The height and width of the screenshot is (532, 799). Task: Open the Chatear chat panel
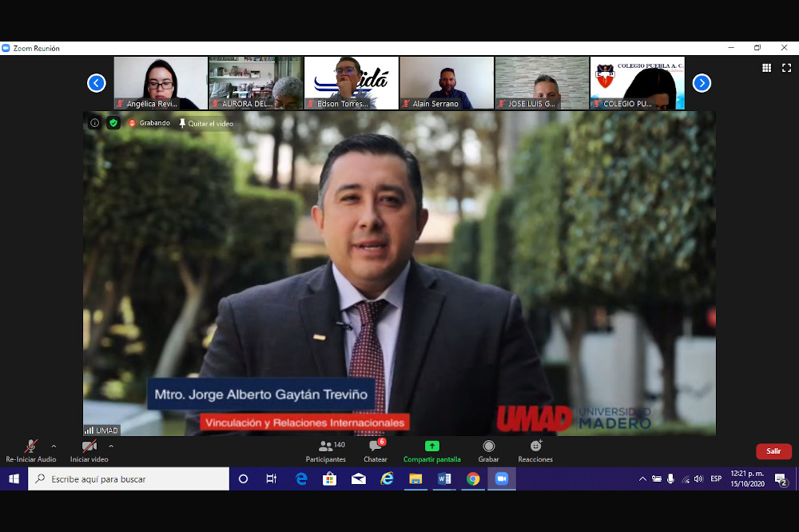pos(375,447)
